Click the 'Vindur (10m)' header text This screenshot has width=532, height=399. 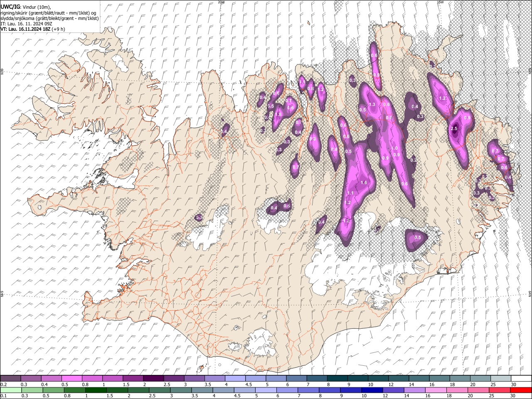point(36,7)
